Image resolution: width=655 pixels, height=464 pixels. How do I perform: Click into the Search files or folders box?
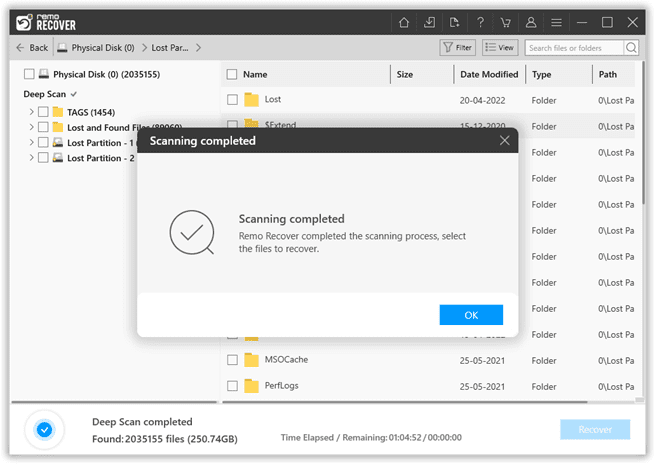[x=574, y=48]
